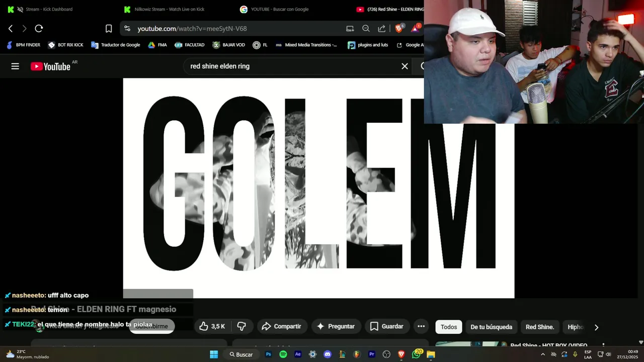Open Traductor de Google bookmark
Image resolution: width=644 pixels, height=362 pixels.
point(116,45)
